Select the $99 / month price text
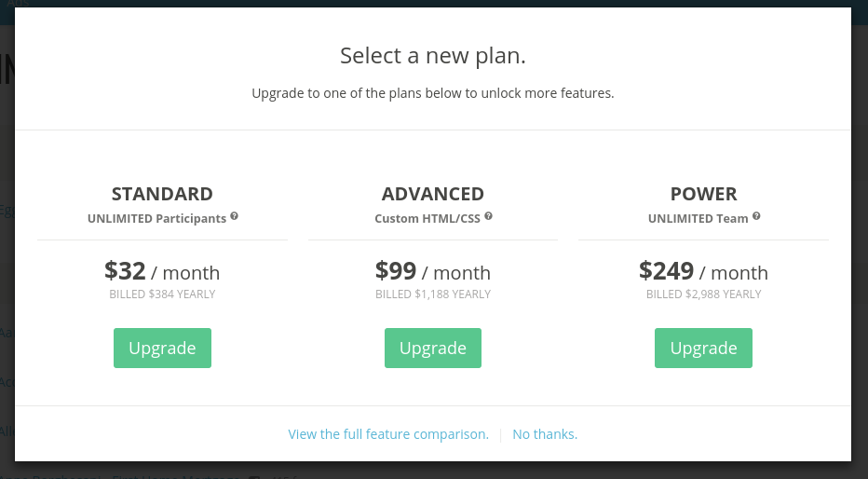This screenshot has height=479, width=868. point(433,272)
